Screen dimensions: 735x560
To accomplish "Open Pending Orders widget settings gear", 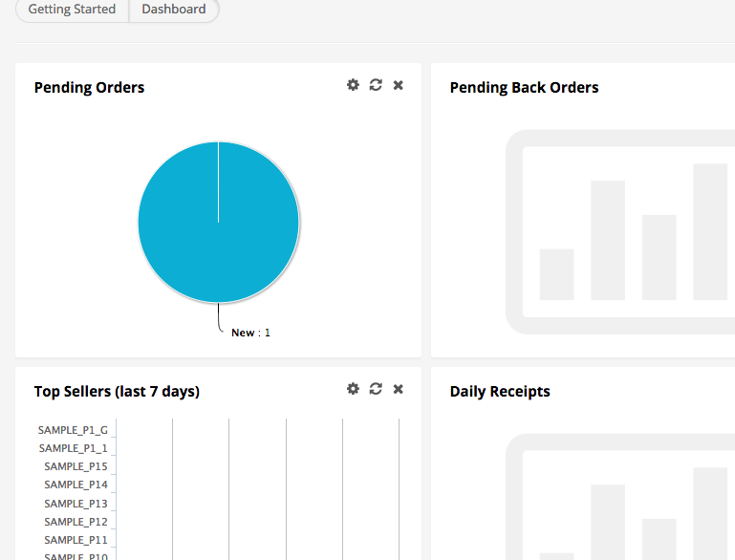I will pyautogui.click(x=353, y=85).
